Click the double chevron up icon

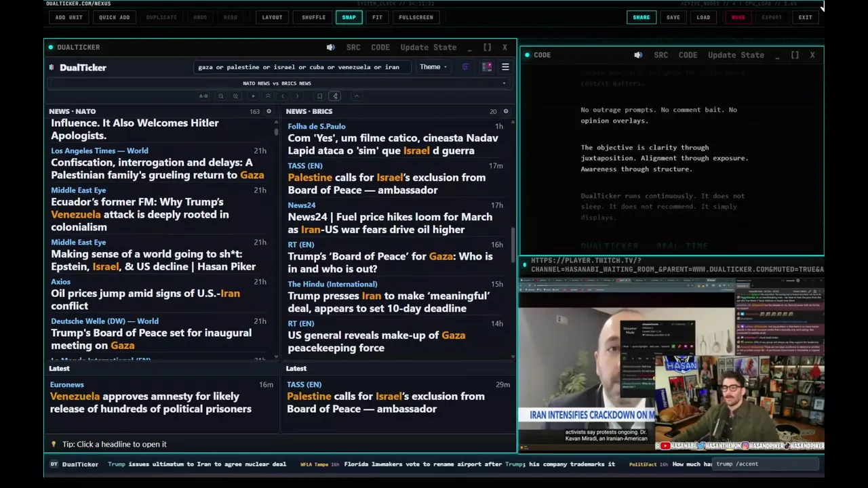click(268, 96)
